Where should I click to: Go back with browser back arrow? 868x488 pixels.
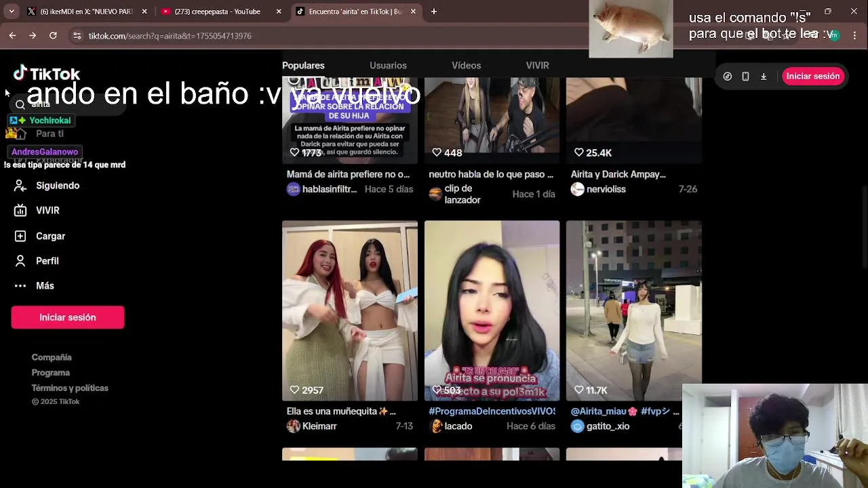point(12,35)
